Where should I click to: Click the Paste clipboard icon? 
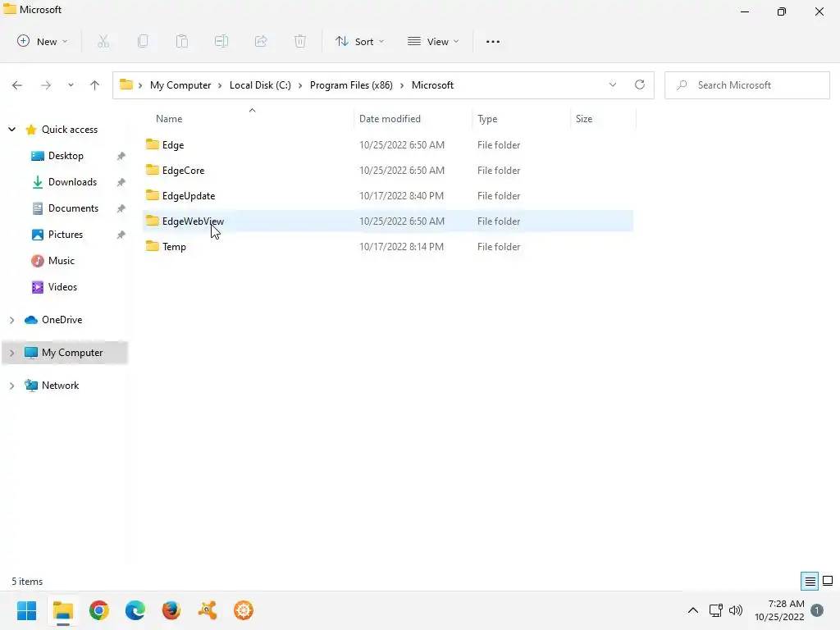pyautogui.click(x=182, y=41)
